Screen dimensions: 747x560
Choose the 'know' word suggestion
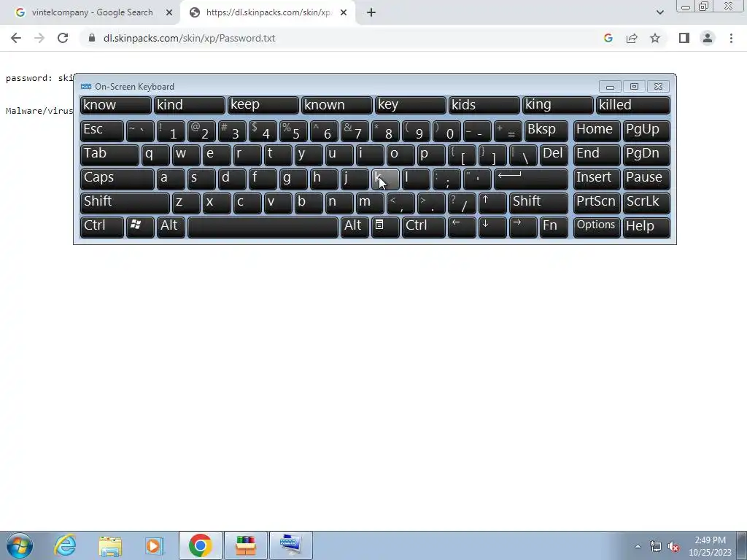116,105
